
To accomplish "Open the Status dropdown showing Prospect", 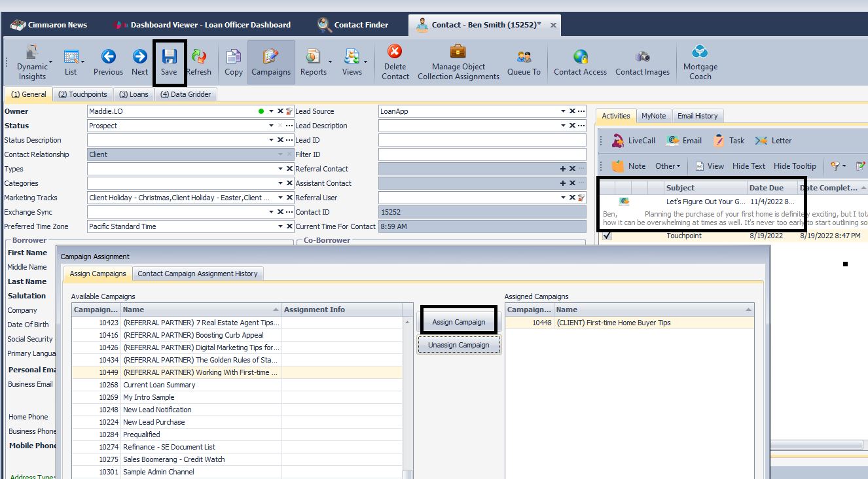I will [x=271, y=125].
